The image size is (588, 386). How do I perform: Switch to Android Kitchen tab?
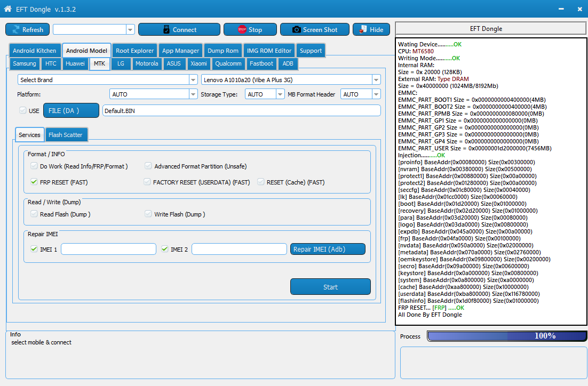coord(35,51)
